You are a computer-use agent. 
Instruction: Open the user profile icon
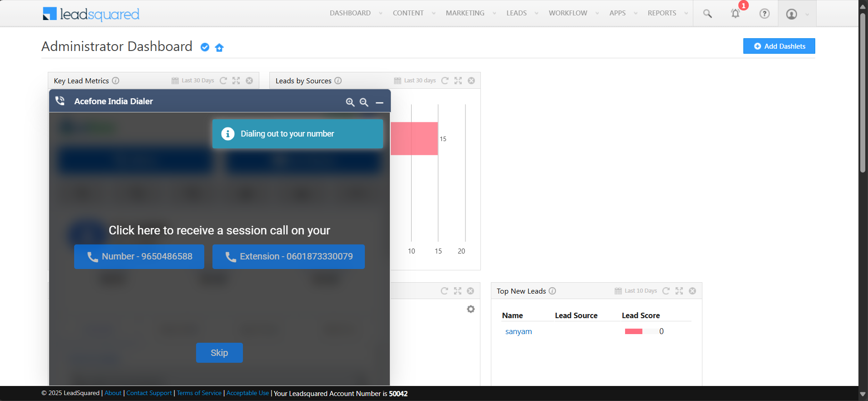pos(792,14)
